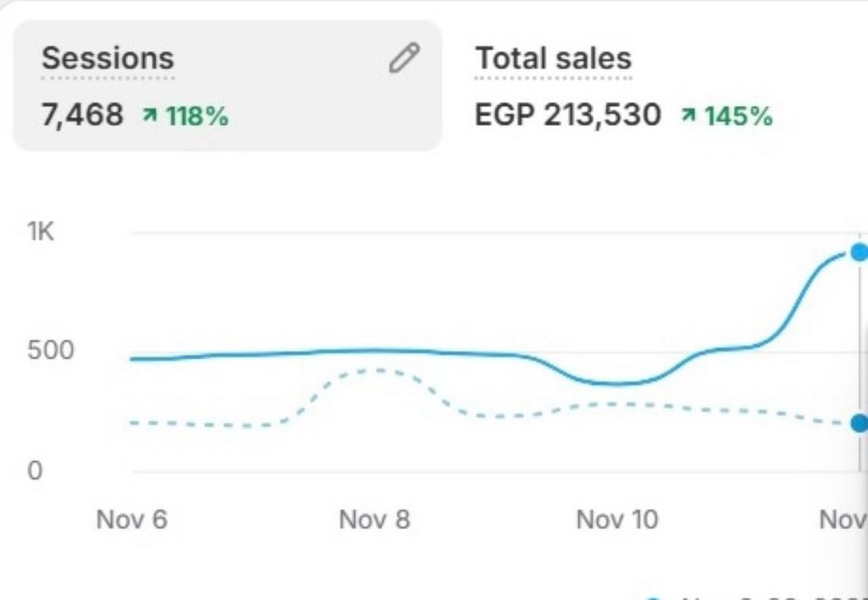Viewport: 868px width, 600px height.
Task: Switch to the Total sales tab
Action: click(x=553, y=58)
